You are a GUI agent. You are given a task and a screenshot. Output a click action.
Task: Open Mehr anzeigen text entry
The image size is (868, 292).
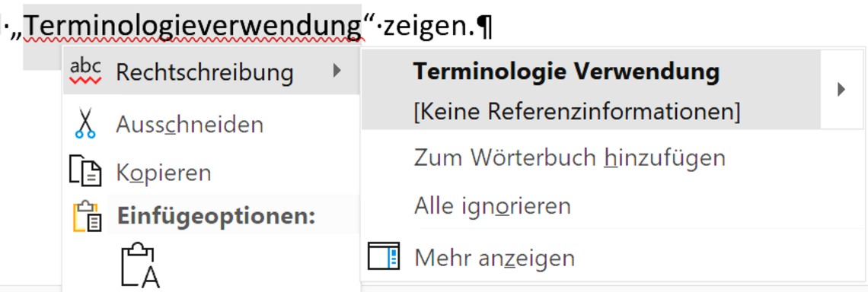click(x=494, y=258)
